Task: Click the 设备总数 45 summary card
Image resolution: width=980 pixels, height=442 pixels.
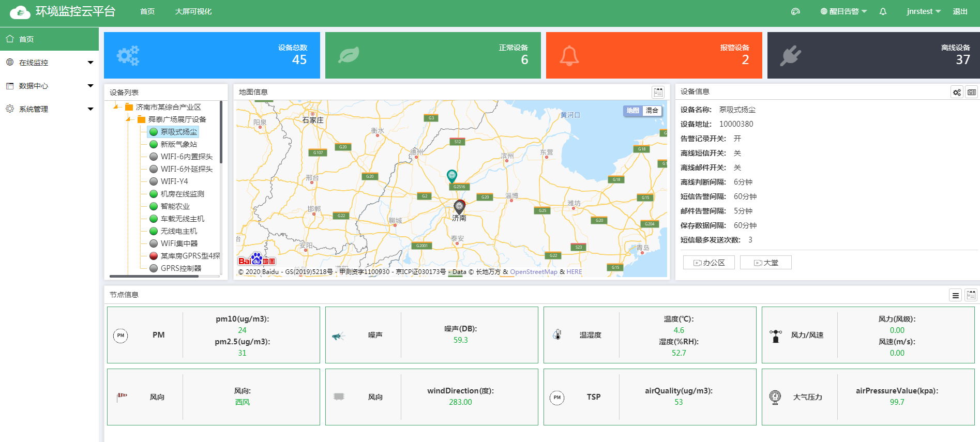Action: (x=212, y=55)
